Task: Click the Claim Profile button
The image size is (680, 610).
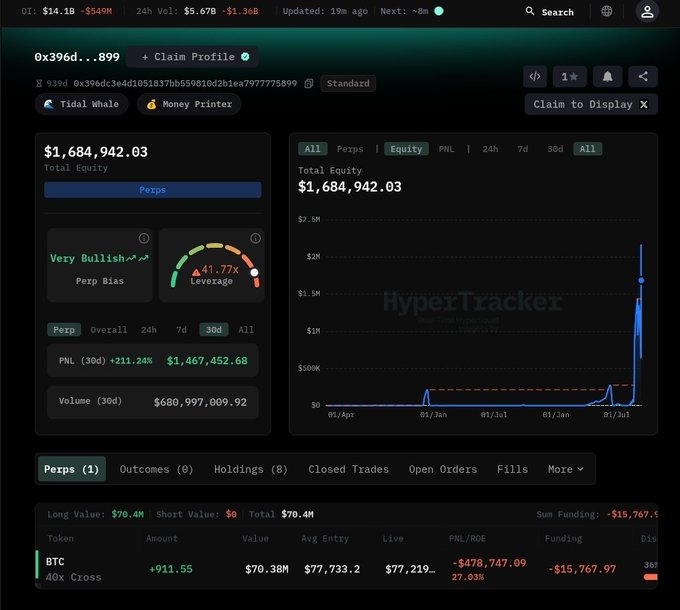Action: point(192,57)
